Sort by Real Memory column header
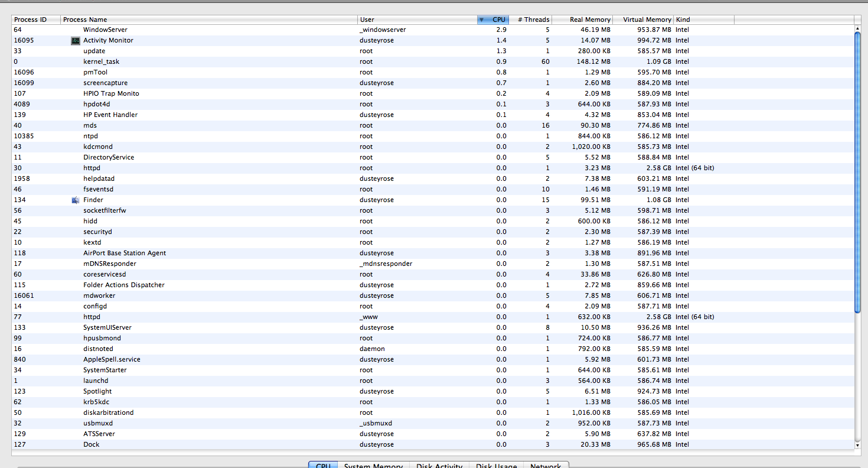The image size is (868, 468). pos(583,19)
